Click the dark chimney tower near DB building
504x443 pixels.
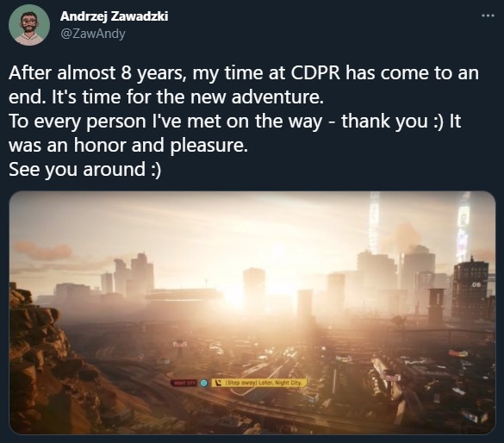coord(436,303)
